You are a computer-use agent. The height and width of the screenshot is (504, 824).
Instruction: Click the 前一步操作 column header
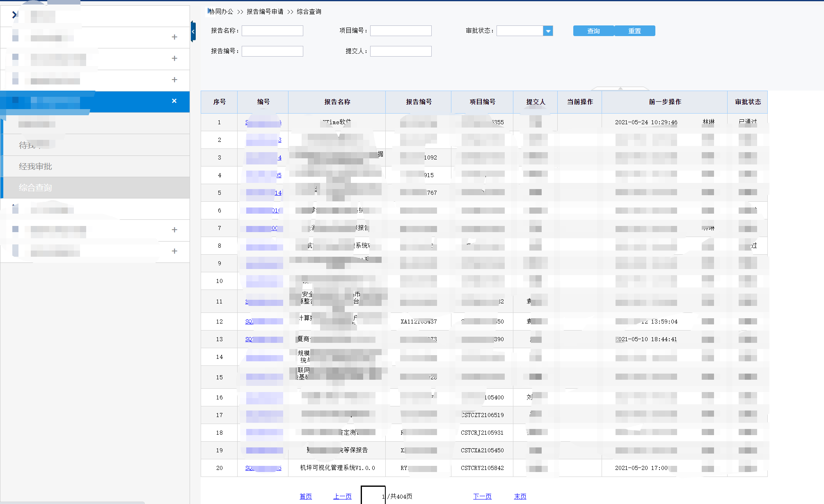(x=665, y=102)
